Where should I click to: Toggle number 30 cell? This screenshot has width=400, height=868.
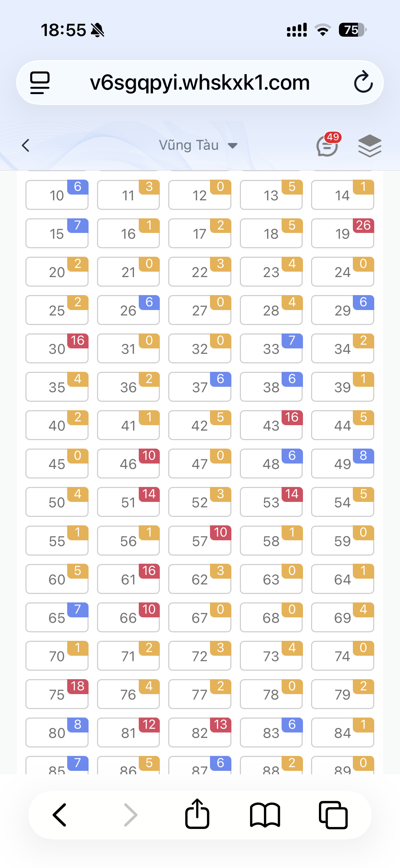pos(57,348)
